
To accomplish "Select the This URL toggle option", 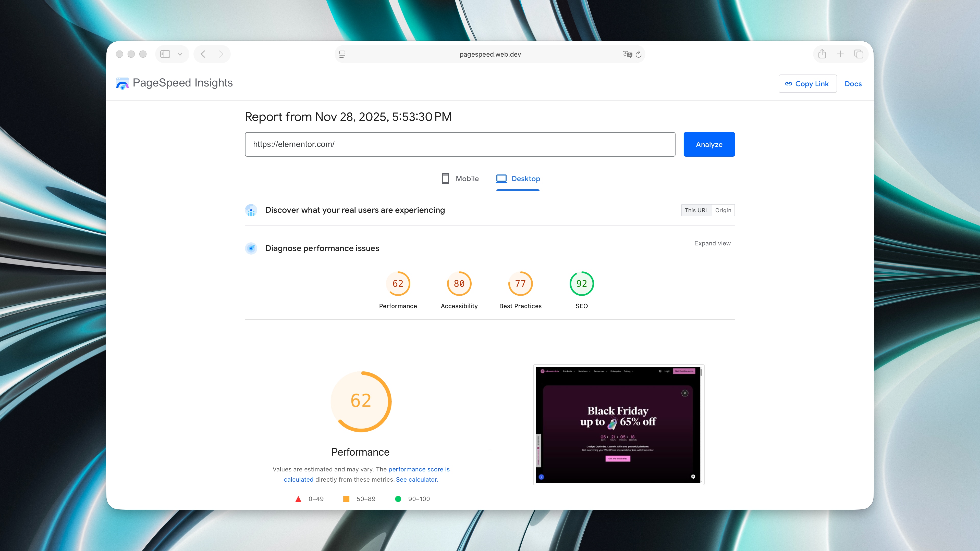I will [696, 210].
